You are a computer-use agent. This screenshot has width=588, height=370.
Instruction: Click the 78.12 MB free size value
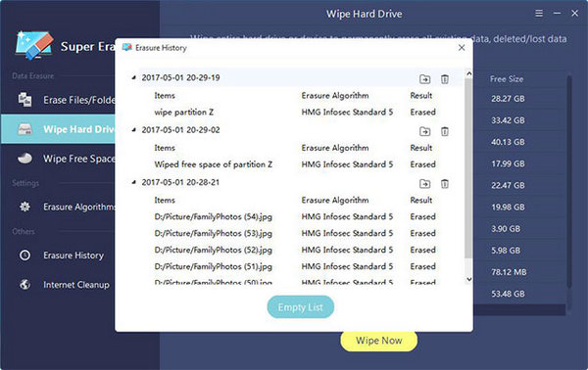click(509, 272)
